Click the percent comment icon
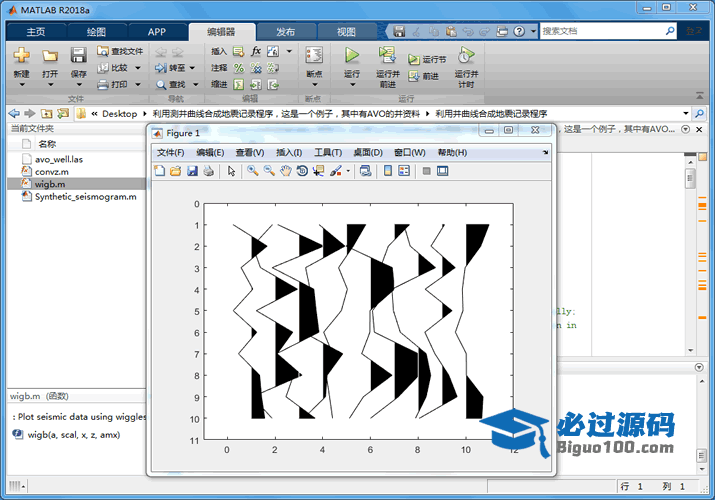This screenshot has height=500, width=715. [238, 68]
